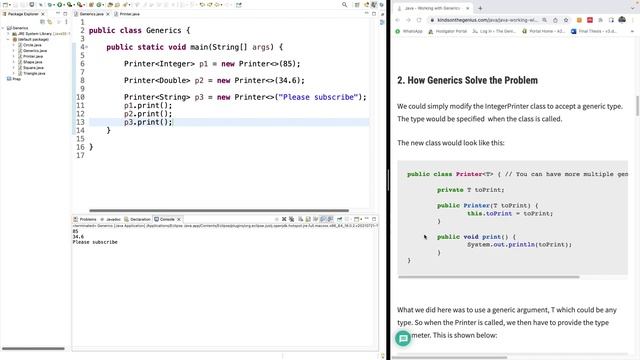
Task: Close the Package Explorer view
Action: coord(43,14)
